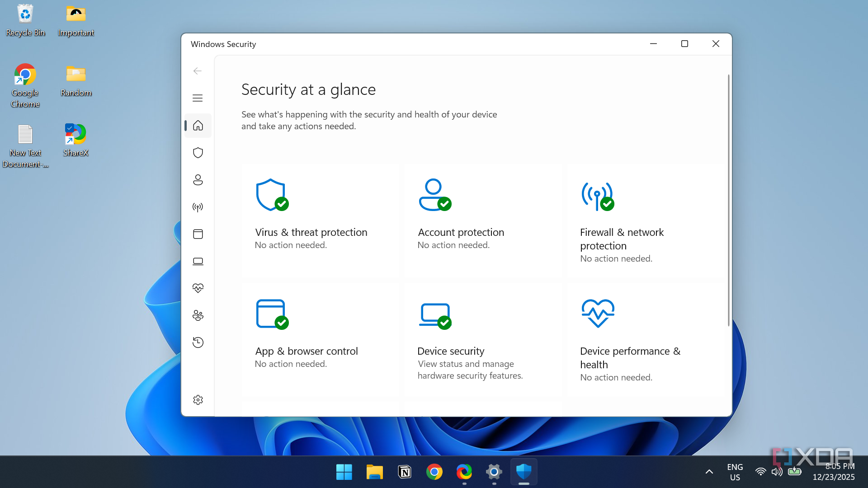Go to App & browser control sidebar icon
The height and width of the screenshot is (488, 868).
pyautogui.click(x=198, y=234)
